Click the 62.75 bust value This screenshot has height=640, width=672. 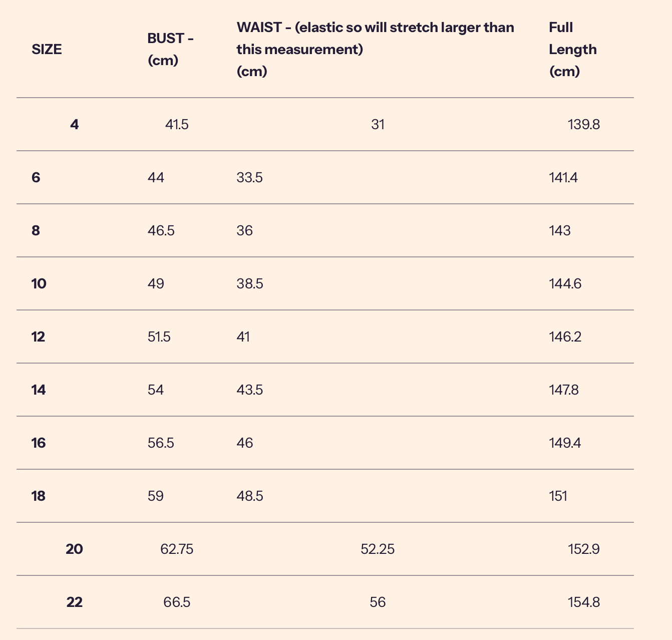point(177,549)
